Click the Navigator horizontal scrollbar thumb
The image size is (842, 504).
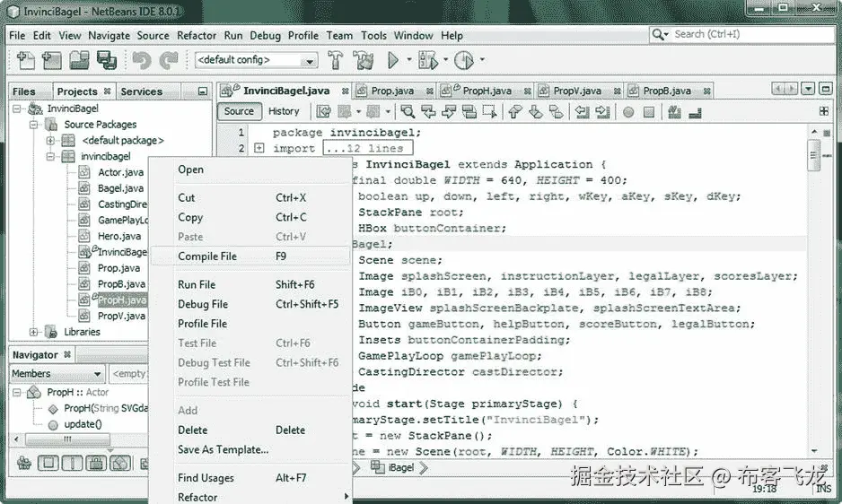click(x=67, y=439)
